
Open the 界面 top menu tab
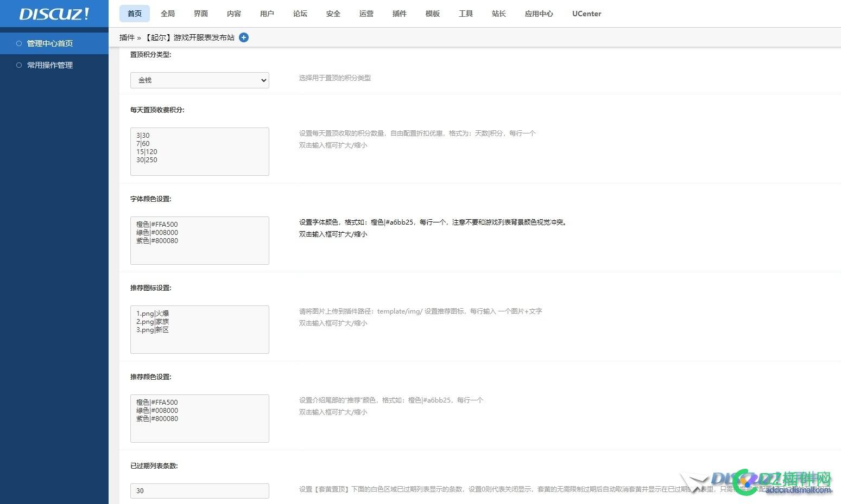click(x=201, y=14)
